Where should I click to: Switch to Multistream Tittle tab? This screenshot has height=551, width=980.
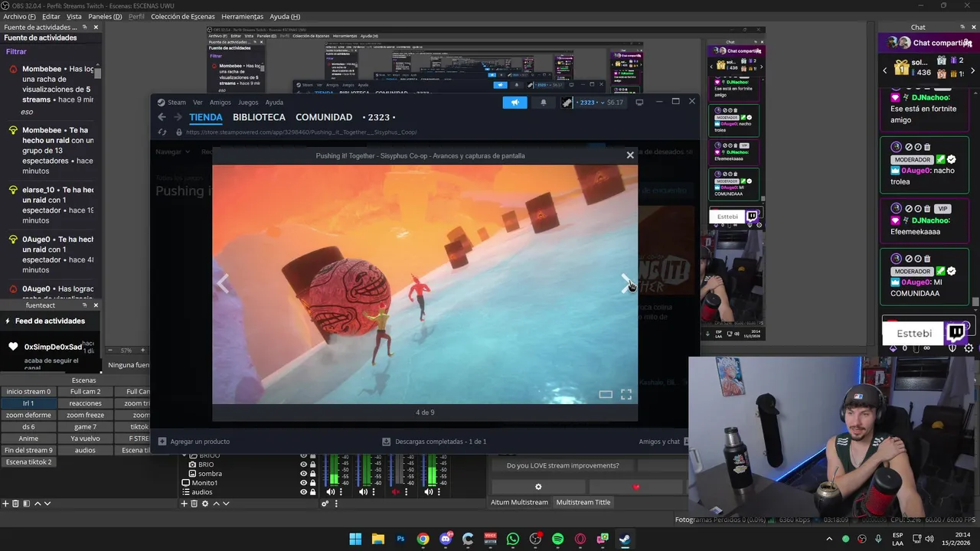click(583, 502)
